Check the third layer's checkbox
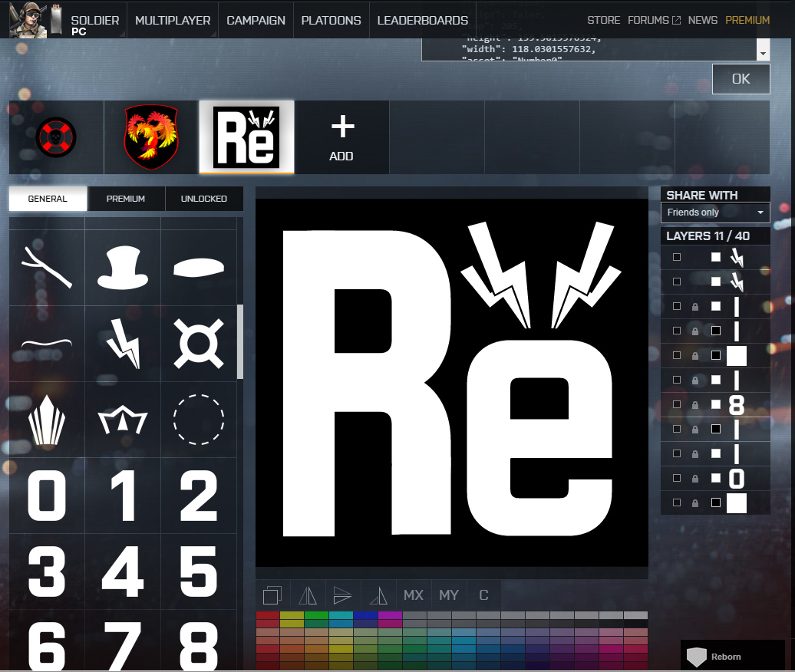This screenshot has height=672, width=795. (676, 306)
